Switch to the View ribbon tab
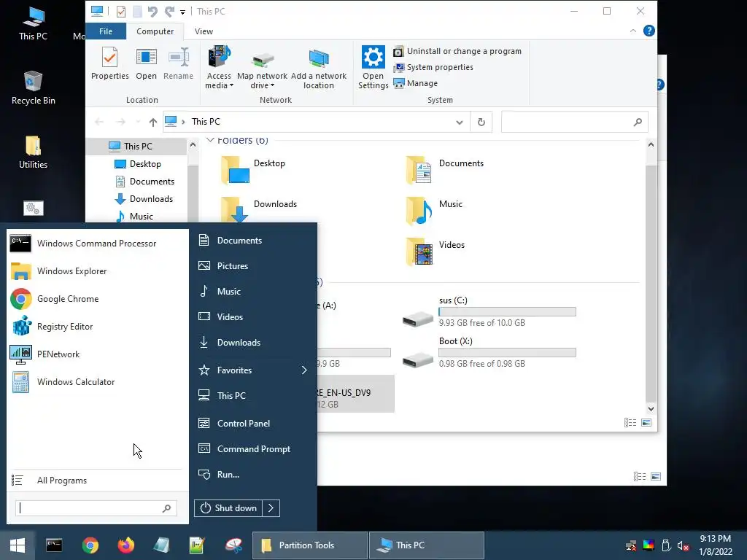The height and width of the screenshot is (560, 747). click(204, 31)
